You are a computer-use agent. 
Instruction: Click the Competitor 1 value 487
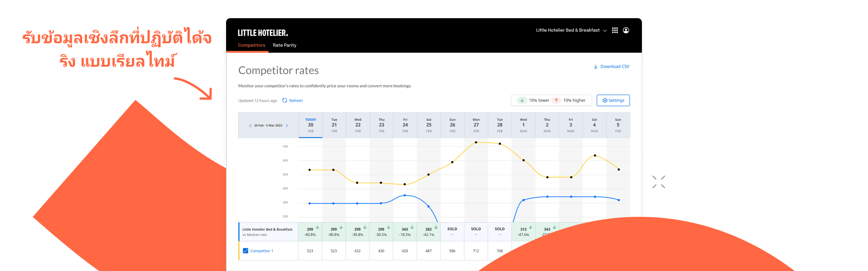click(428, 251)
